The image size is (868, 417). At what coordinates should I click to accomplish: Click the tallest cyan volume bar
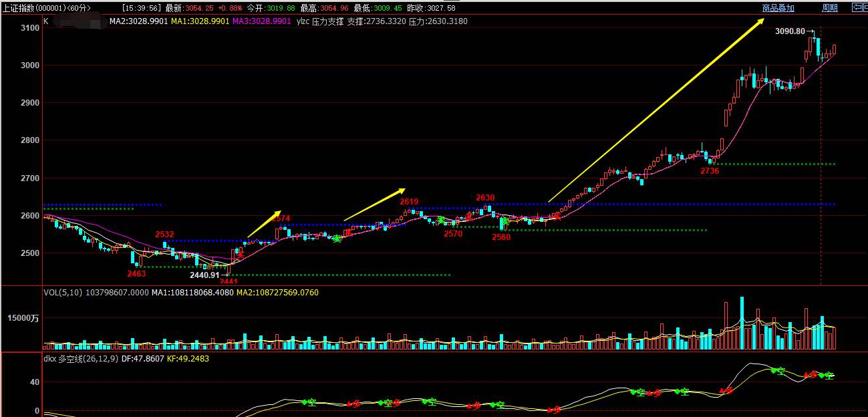pos(742,323)
